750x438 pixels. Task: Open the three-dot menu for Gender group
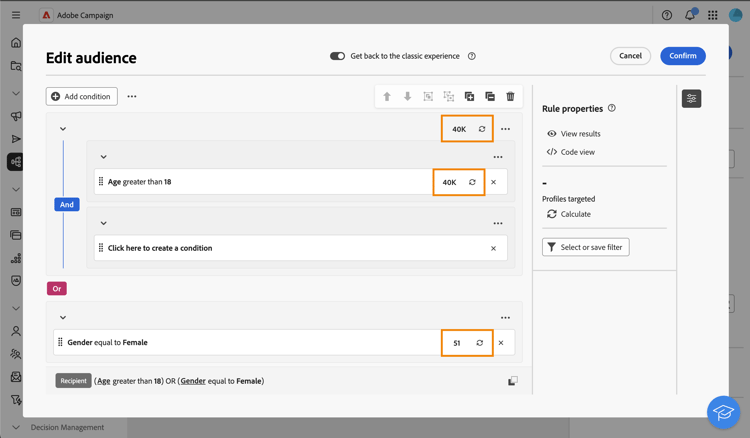[505, 318]
